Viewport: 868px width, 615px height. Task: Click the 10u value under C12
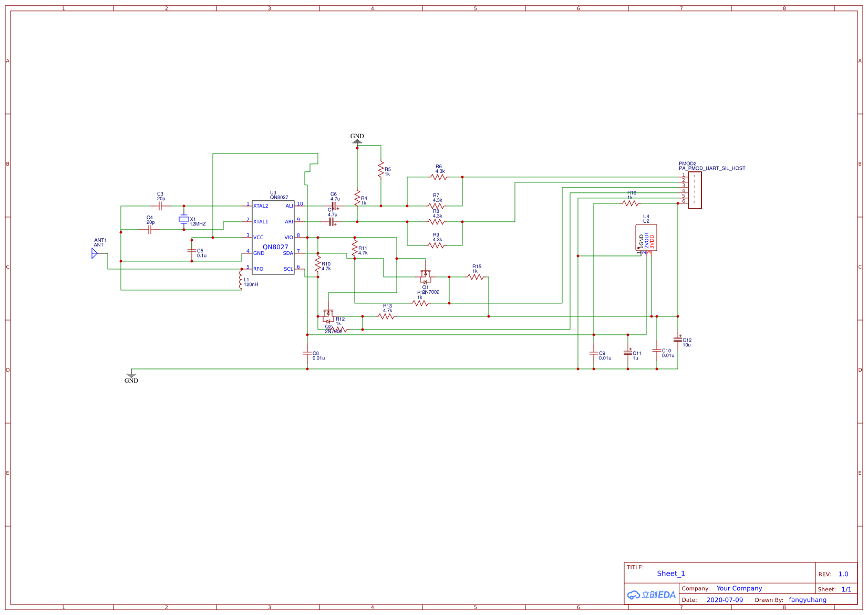click(x=687, y=345)
